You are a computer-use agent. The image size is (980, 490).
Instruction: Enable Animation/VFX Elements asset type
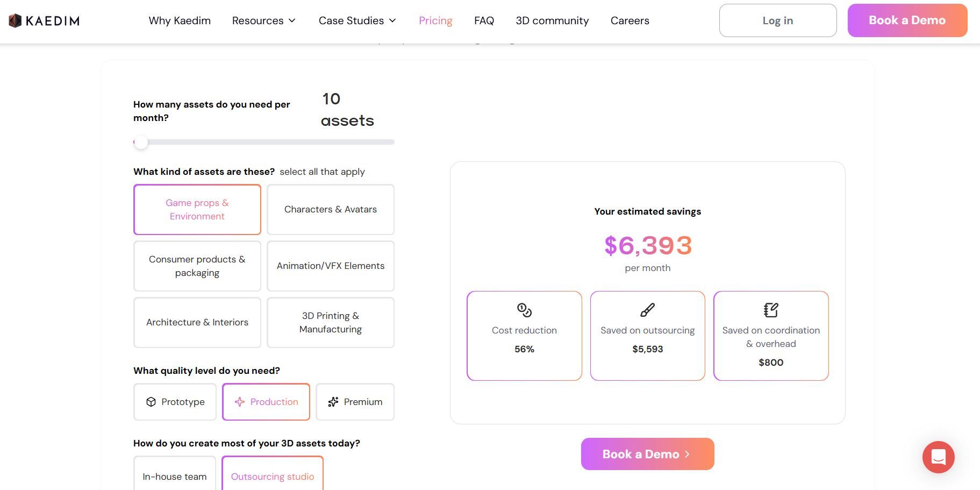click(330, 266)
